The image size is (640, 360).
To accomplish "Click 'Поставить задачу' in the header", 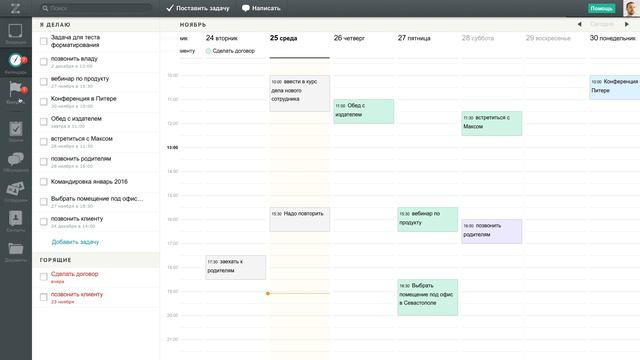I will [x=198, y=8].
